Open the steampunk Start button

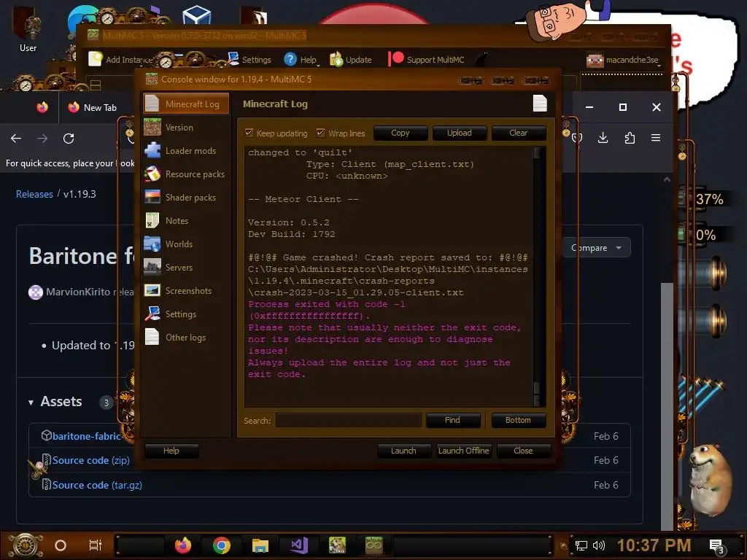point(26,545)
